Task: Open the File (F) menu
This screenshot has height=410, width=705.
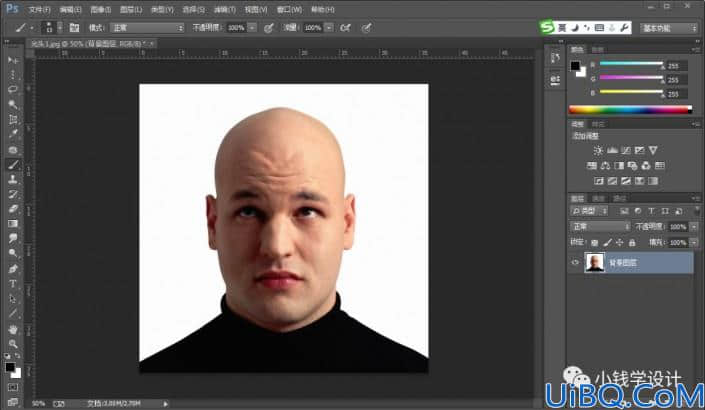Action: coord(40,9)
